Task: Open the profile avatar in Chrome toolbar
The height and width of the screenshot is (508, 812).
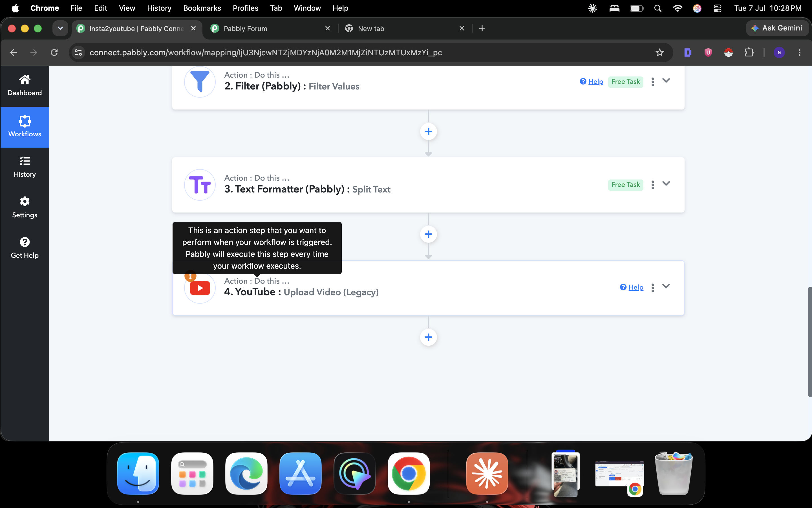Action: click(x=779, y=52)
